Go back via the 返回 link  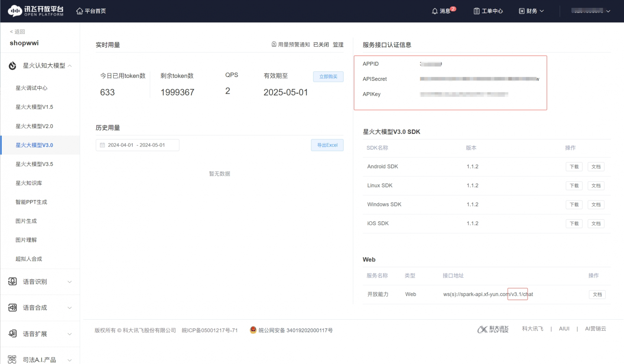(x=17, y=32)
